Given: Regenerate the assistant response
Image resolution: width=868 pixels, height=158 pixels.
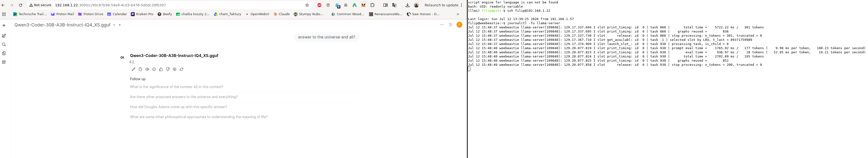Looking at the screenshot, I should pos(182,69).
